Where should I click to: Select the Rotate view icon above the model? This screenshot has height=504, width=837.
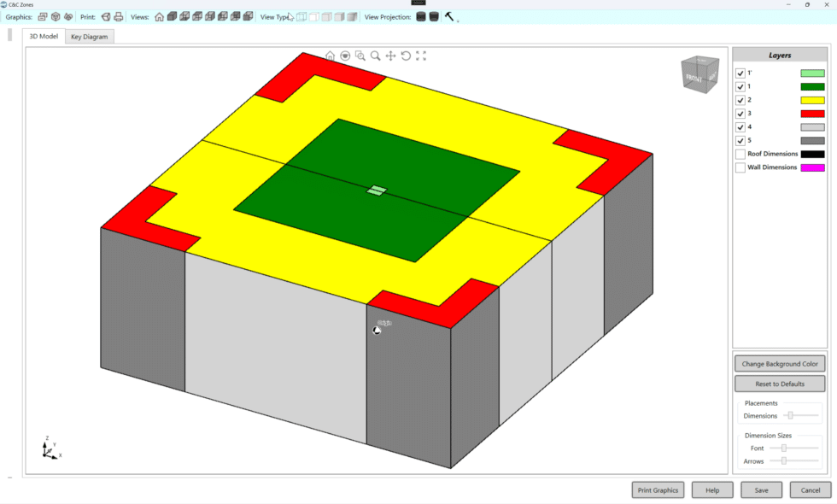tap(406, 56)
